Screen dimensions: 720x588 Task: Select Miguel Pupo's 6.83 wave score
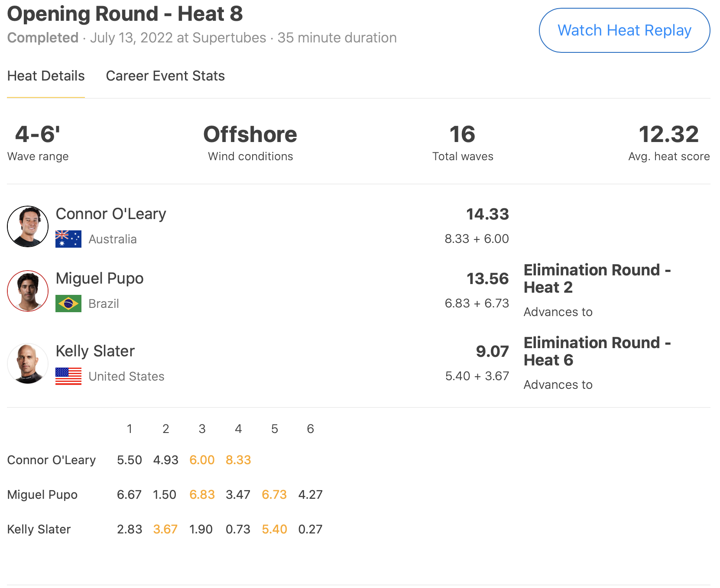[x=202, y=494]
